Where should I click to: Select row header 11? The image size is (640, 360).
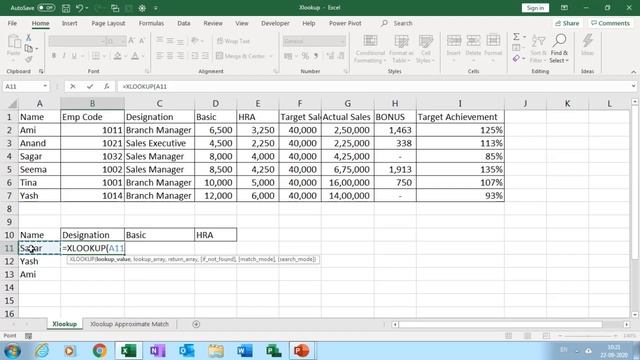click(9, 248)
